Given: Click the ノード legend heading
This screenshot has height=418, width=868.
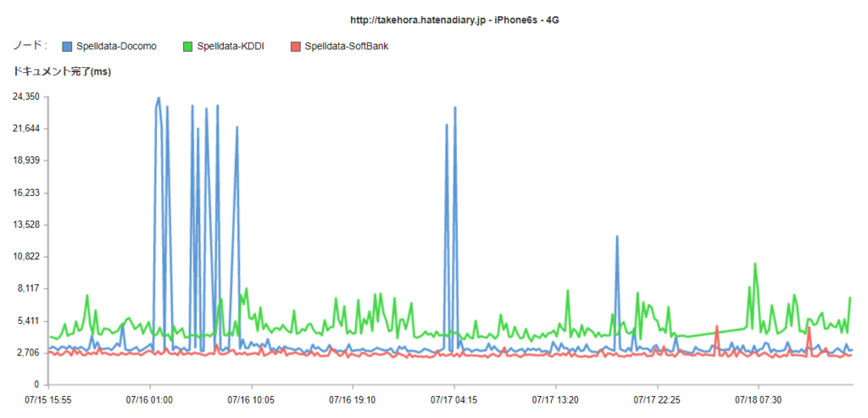Looking at the screenshot, I should pos(30,47).
